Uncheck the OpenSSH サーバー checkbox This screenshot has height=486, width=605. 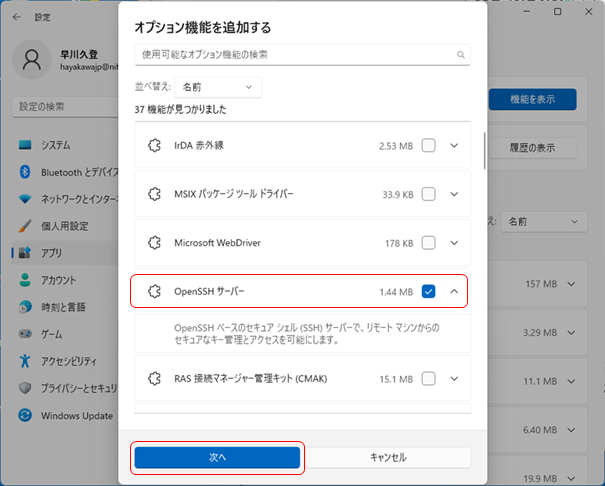428,291
